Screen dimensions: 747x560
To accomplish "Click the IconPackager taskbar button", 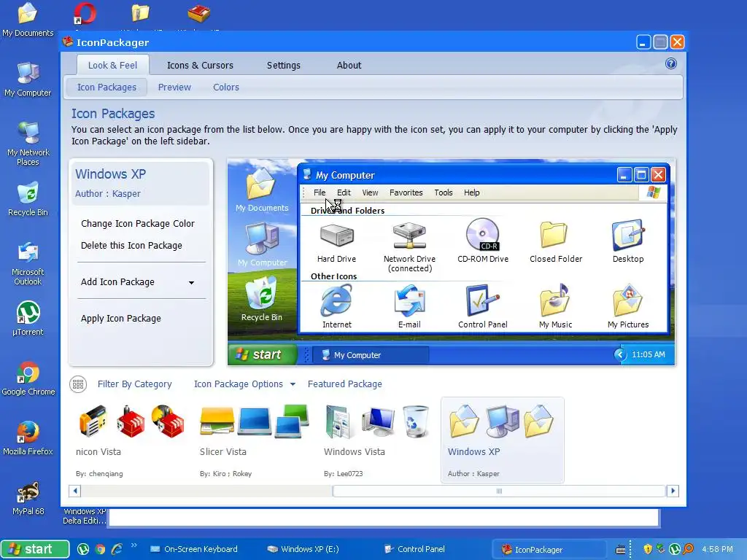I will coord(549,549).
